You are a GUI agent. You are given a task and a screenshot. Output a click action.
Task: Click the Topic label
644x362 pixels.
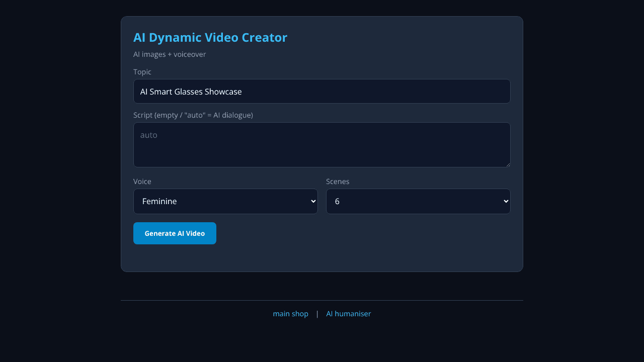(142, 72)
